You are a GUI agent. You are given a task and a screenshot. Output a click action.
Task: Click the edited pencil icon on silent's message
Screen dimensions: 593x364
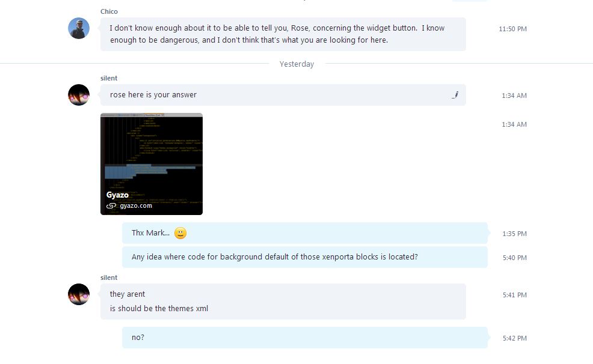tap(455, 95)
